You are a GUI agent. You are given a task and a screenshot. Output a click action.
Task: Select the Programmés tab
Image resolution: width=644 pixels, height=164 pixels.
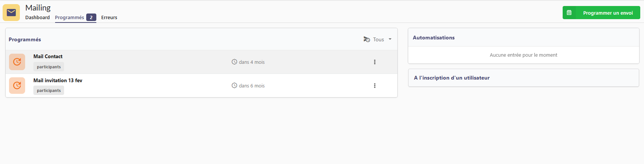[70, 18]
